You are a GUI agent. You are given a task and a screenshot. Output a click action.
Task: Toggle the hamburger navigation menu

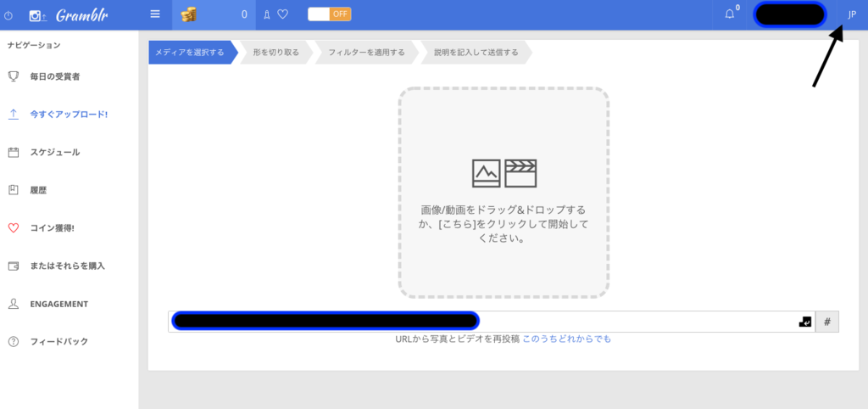155,14
